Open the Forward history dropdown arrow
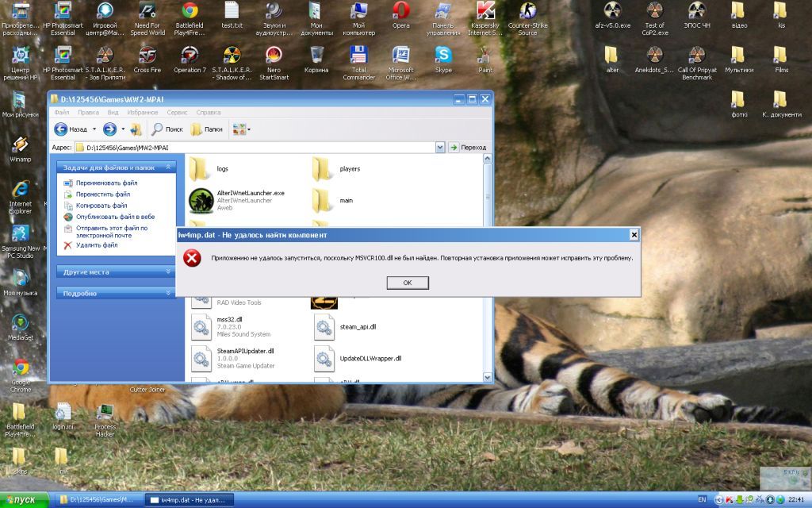The width and height of the screenshot is (812, 508). click(123, 129)
